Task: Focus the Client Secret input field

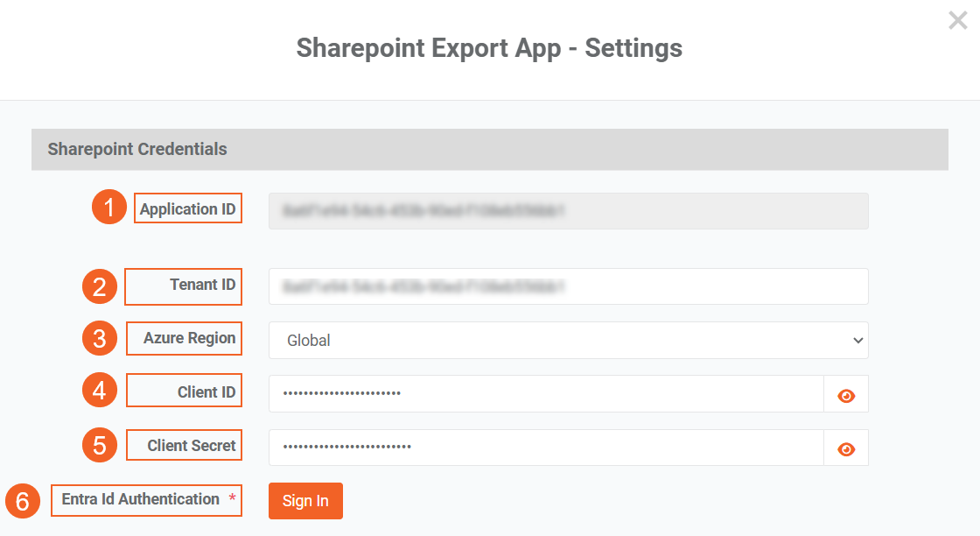Action: (x=546, y=448)
